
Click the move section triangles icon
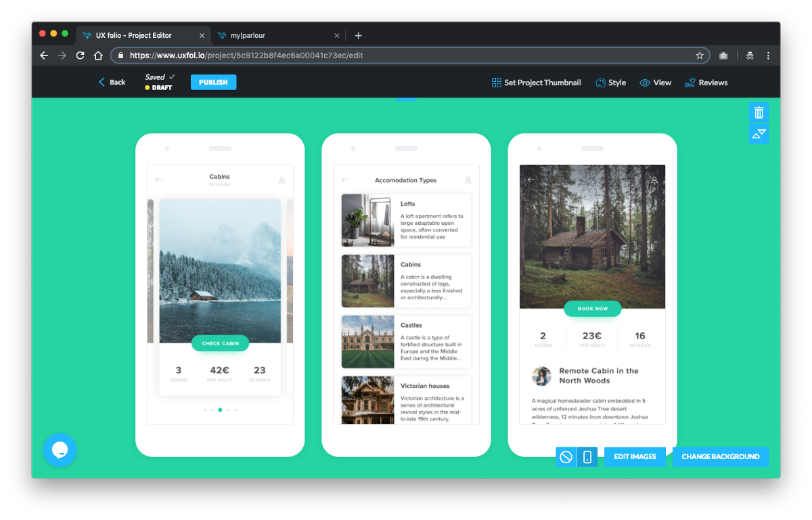click(759, 133)
